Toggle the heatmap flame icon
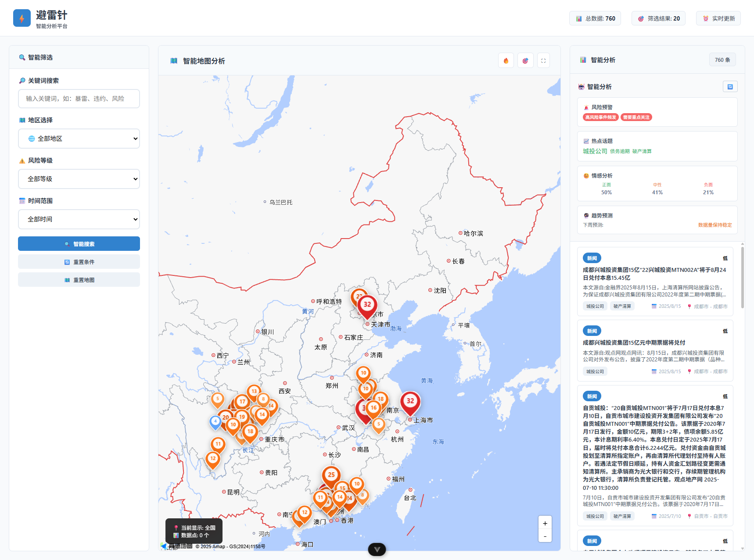 coord(506,61)
